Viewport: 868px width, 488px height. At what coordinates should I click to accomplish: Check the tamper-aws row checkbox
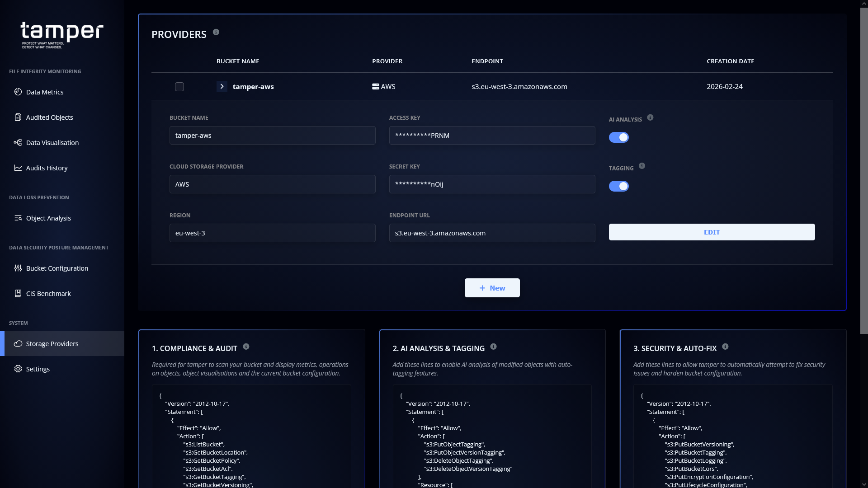coord(179,87)
